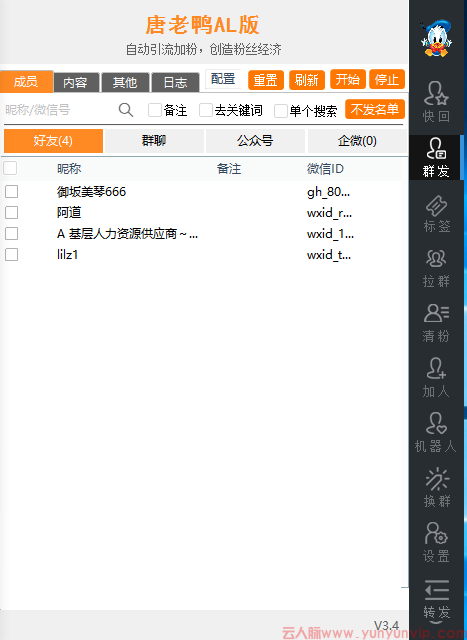Image resolution: width=467 pixels, height=640 pixels.
Task: Select the 换群 switch group icon
Action: point(436,487)
